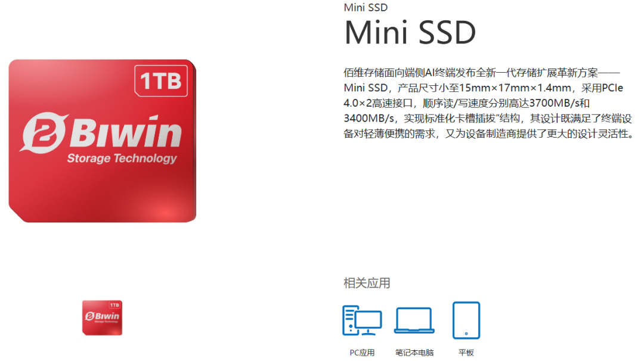Click Storage Technology text on product image
This screenshot has width=644, height=361.
122,158
